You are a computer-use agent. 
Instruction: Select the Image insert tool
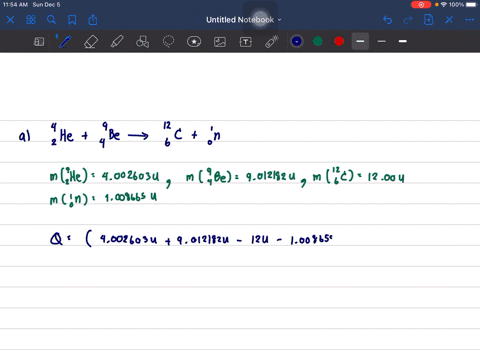coord(220,42)
